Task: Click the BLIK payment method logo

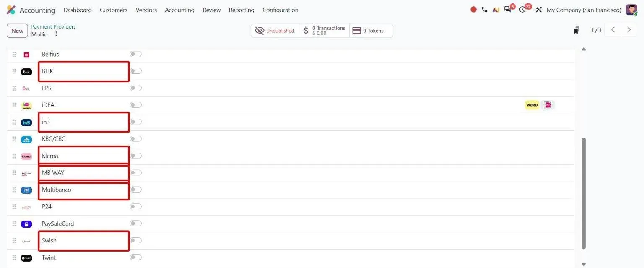Action: [26, 72]
